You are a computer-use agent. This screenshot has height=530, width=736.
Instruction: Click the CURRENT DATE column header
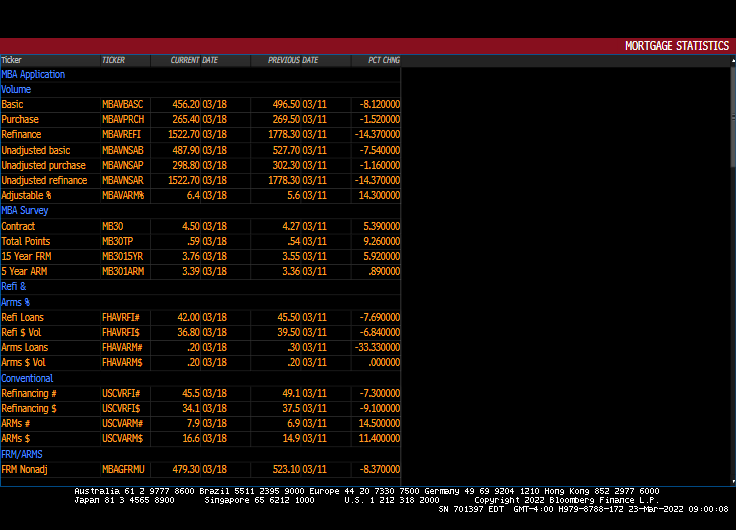click(x=194, y=60)
